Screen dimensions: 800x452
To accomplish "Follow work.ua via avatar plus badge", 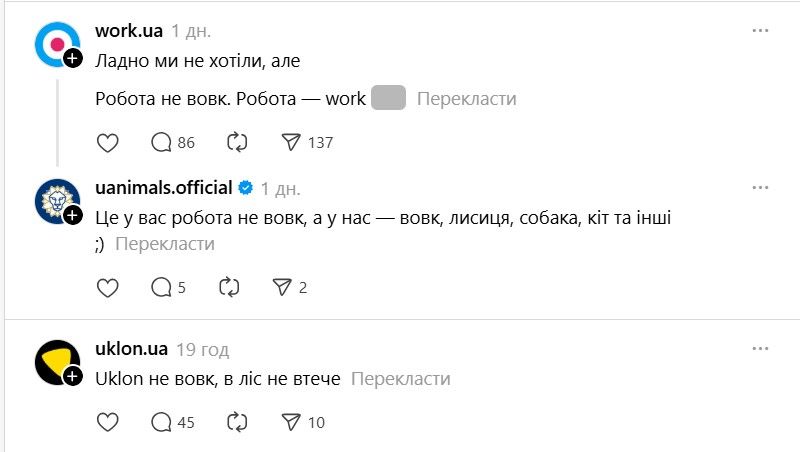I will pos(73,59).
